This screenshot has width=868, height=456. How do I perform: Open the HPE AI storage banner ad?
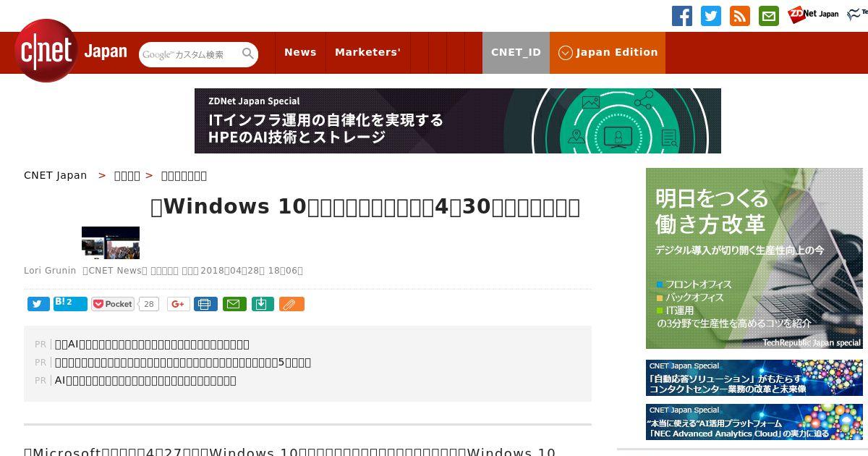coord(458,121)
